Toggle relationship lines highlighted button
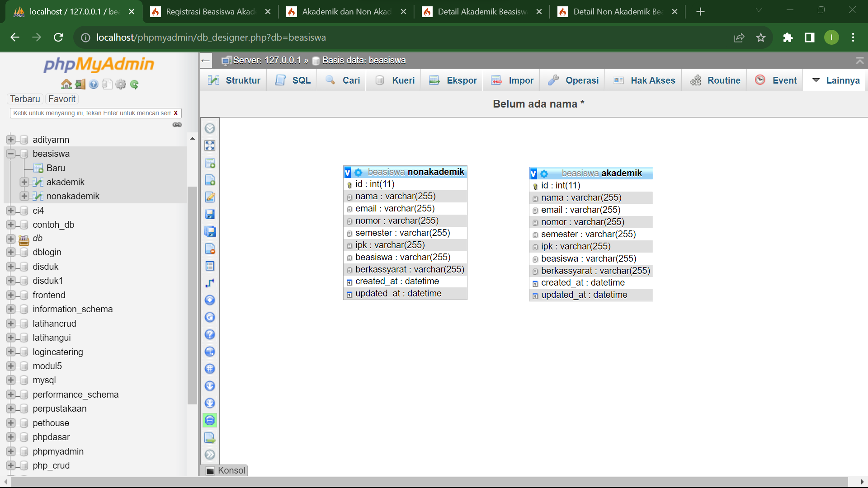Image resolution: width=868 pixels, height=488 pixels. 210,420
